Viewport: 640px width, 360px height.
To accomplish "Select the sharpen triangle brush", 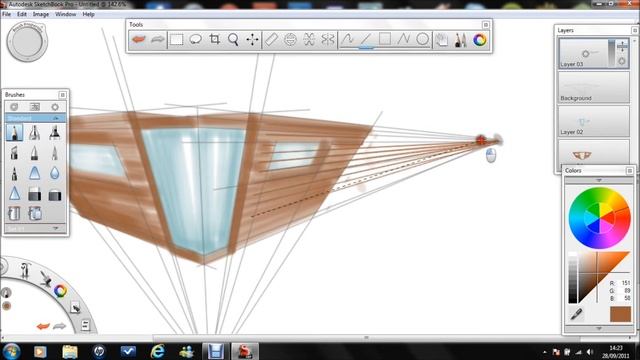I will point(14,193).
